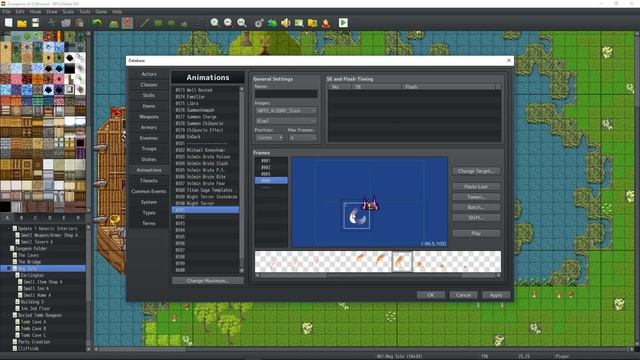This screenshot has width=640, height=360.
Task: Switch to the Common Events tab
Action: 149,191
